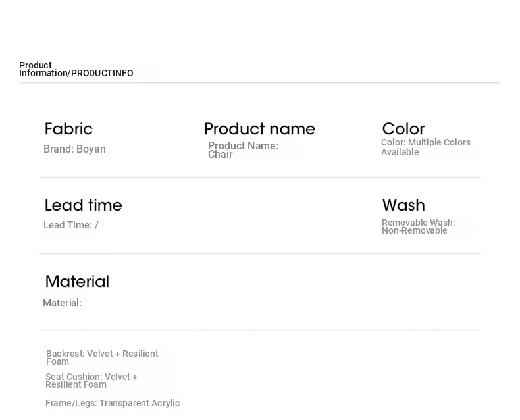The height and width of the screenshot is (420, 520).
Task: Click the divider below the Lead time row
Action: (260, 254)
